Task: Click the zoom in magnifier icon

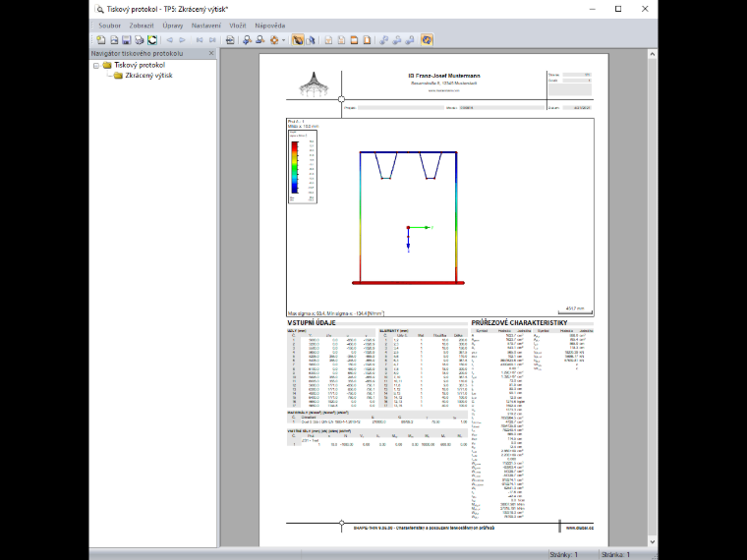Action: click(247, 40)
